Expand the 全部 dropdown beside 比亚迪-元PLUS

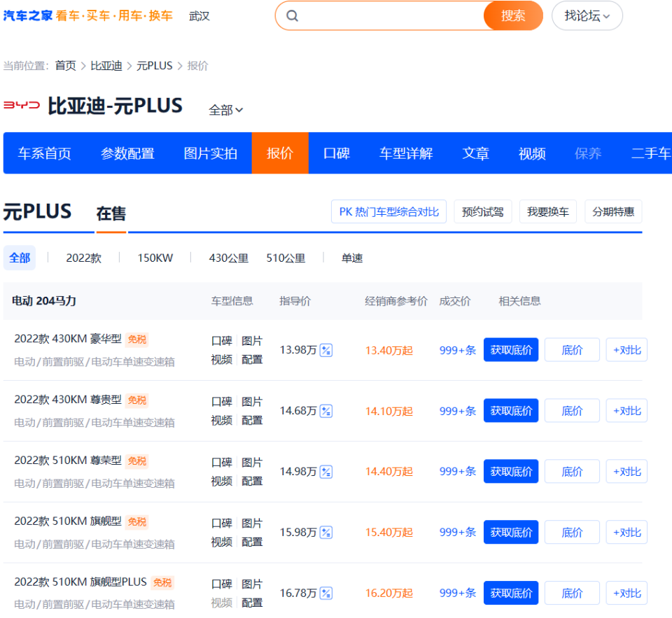click(225, 110)
